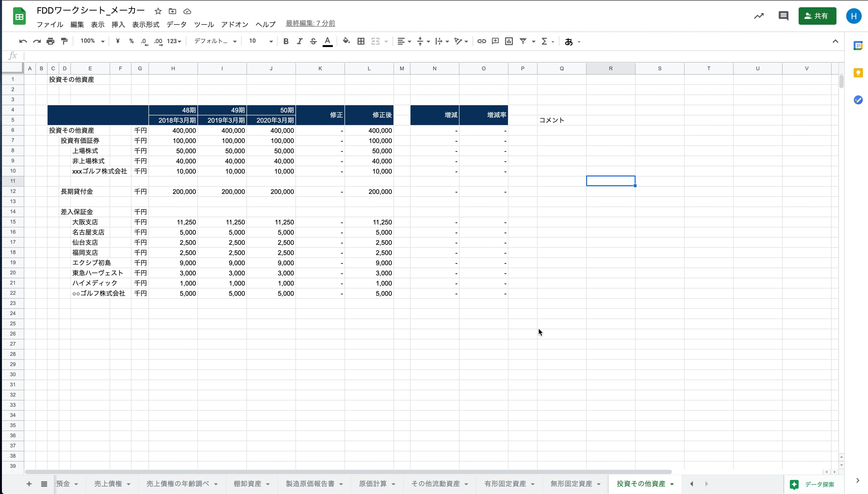Image resolution: width=868 pixels, height=494 pixels.
Task: Click the borders icon
Action: pyautogui.click(x=361, y=41)
